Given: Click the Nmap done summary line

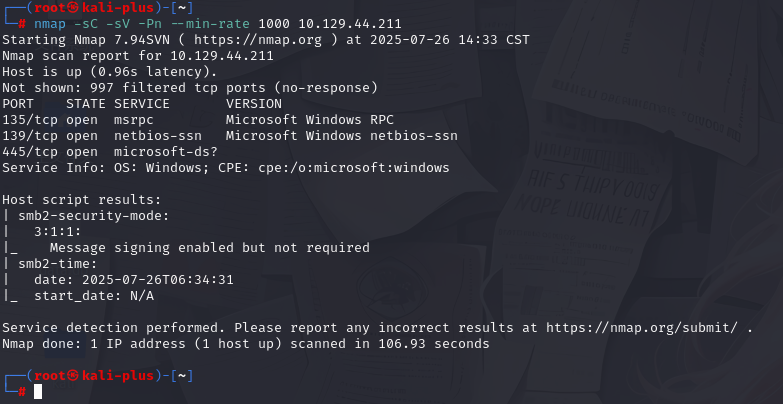Looking at the screenshot, I should click(x=246, y=344).
